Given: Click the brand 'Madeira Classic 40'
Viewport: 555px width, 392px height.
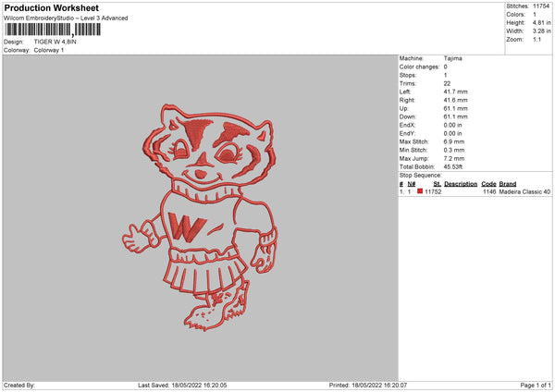Looking at the screenshot, I should point(524,191).
